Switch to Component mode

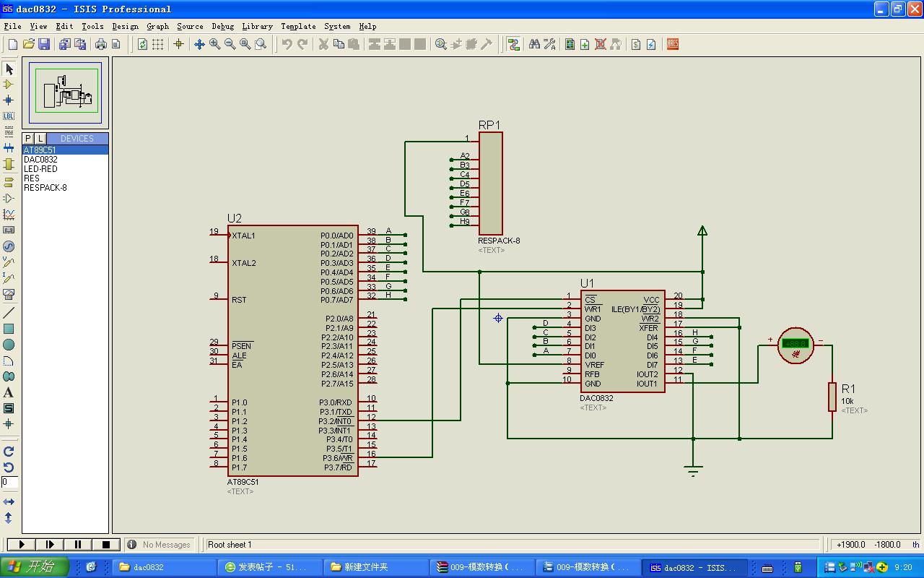[9, 85]
